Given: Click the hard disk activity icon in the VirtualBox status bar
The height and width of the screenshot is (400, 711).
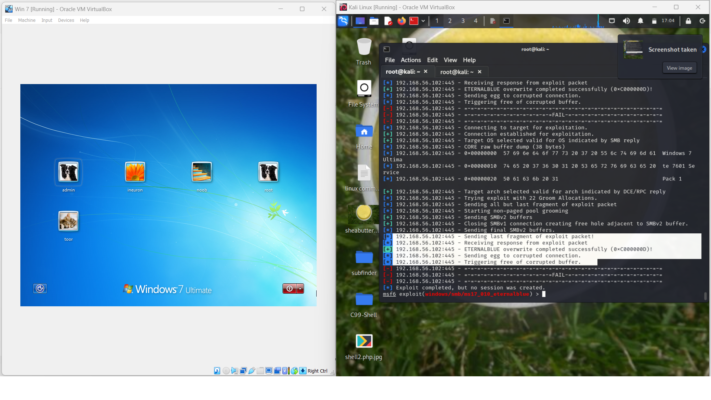Looking at the screenshot, I should point(217,371).
